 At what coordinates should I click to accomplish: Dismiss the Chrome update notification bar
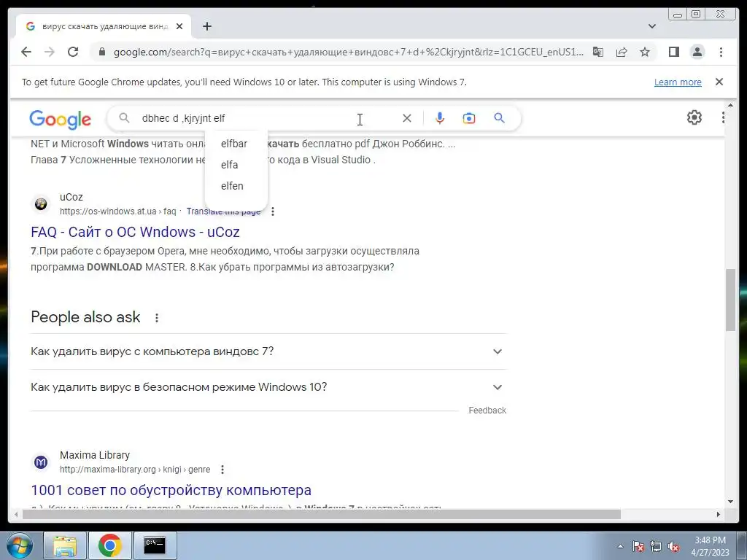click(719, 82)
